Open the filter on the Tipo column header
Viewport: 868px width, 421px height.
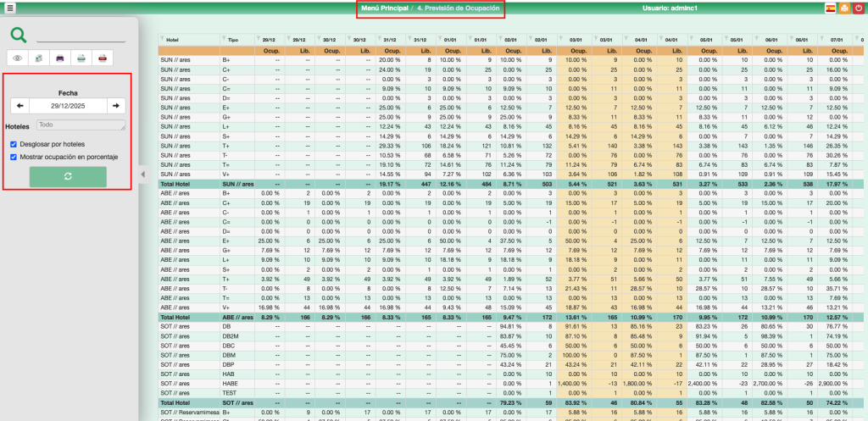tap(224, 39)
